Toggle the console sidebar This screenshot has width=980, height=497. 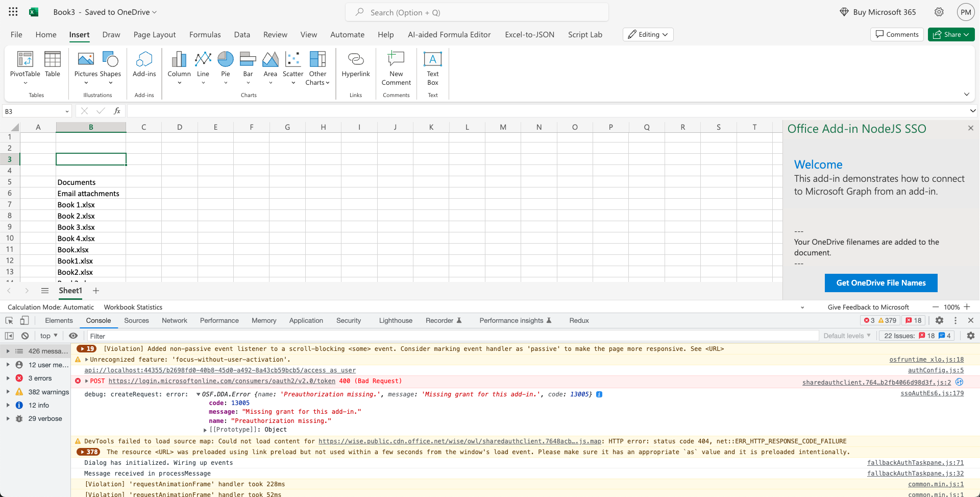tap(9, 336)
